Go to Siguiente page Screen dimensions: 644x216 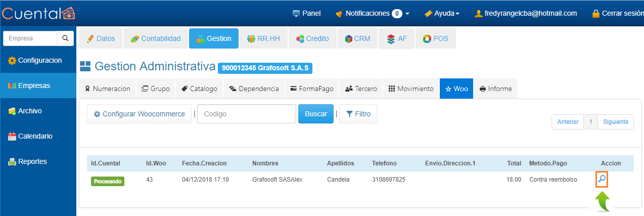pos(615,122)
